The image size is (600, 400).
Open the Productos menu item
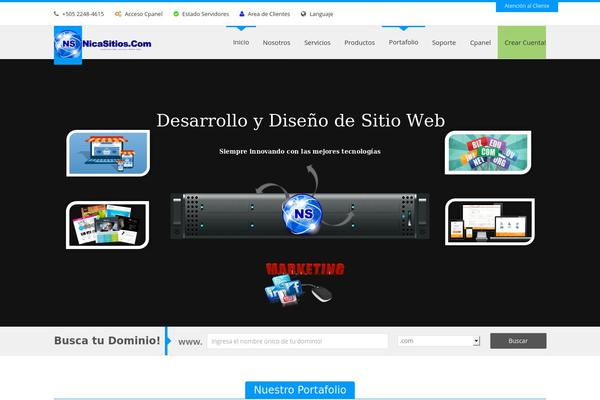click(x=359, y=42)
